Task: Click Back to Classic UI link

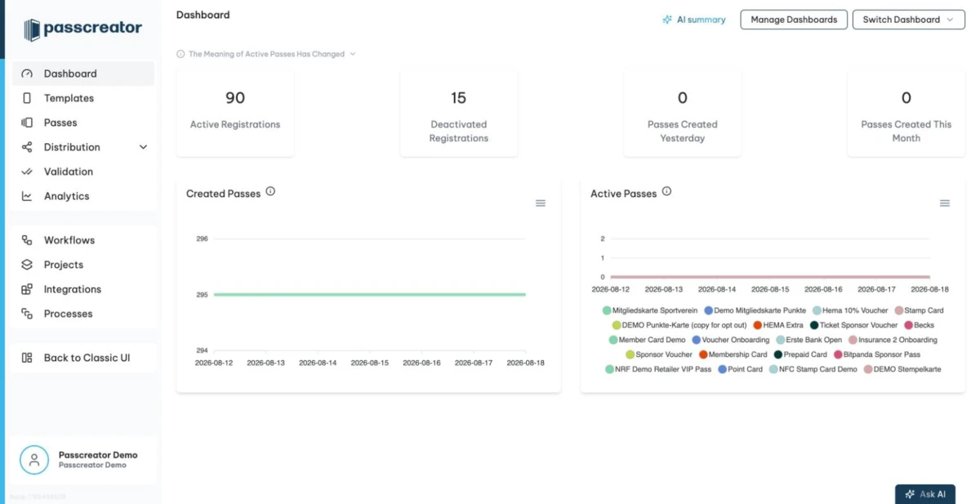Action: pyautogui.click(x=83, y=358)
